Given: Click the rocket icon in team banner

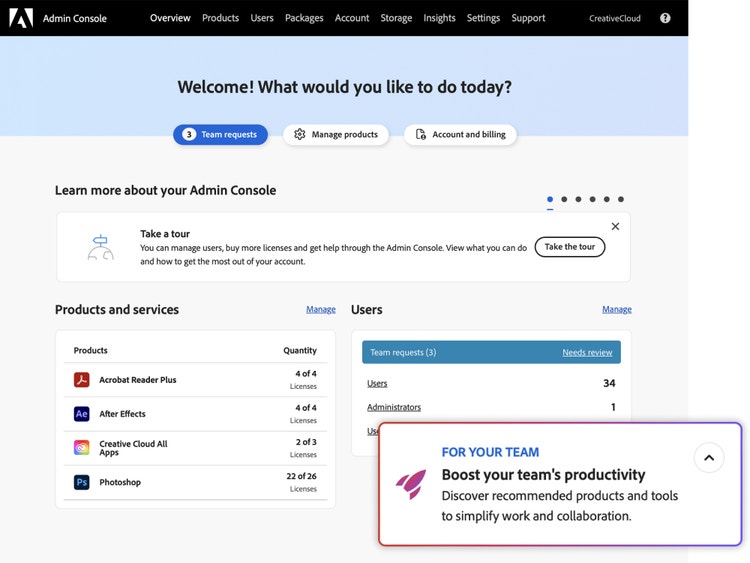Looking at the screenshot, I should point(411,484).
